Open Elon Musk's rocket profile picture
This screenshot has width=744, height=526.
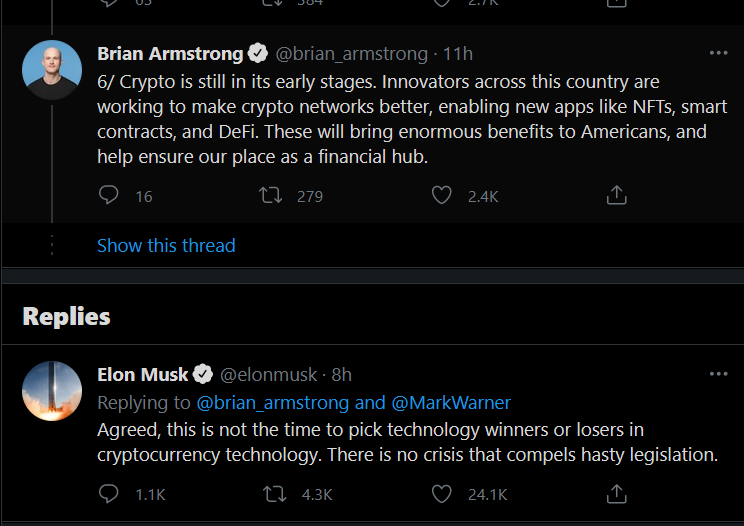52,391
